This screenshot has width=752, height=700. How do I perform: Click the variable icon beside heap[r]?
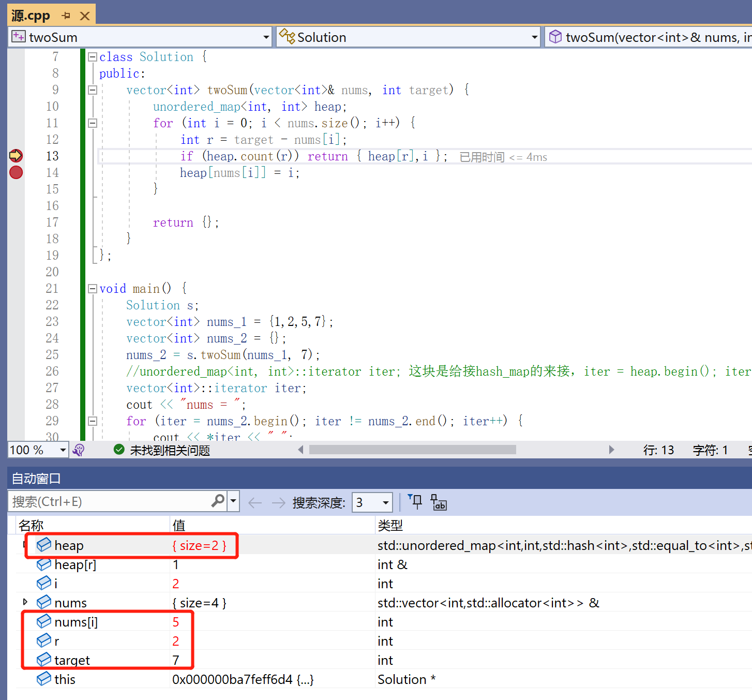[44, 563]
